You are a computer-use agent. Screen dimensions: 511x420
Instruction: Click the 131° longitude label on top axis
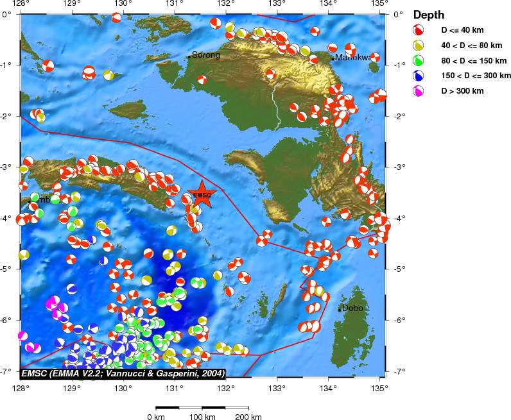(x=174, y=4)
